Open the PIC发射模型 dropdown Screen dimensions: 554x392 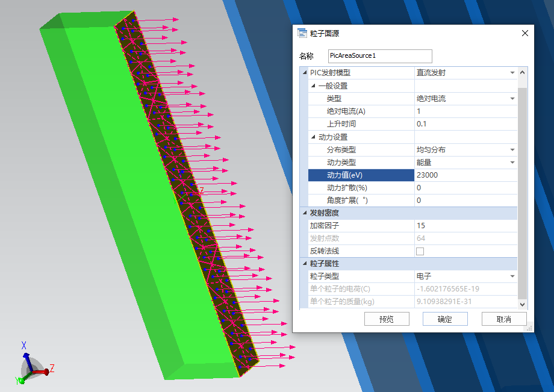point(512,73)
